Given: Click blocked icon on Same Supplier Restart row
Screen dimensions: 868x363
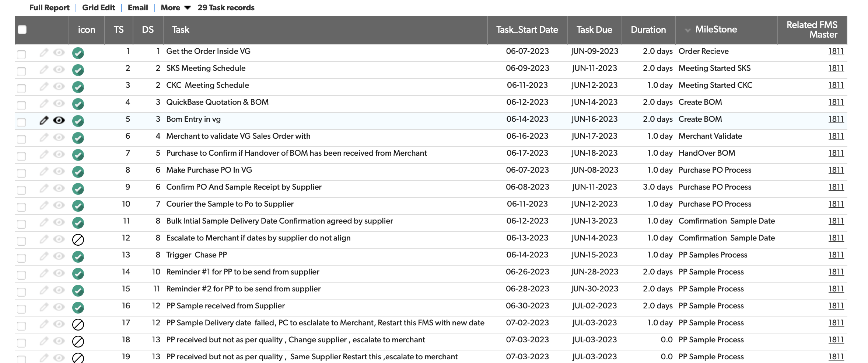Looking at the screenshot, I should [x=78, y=358].
